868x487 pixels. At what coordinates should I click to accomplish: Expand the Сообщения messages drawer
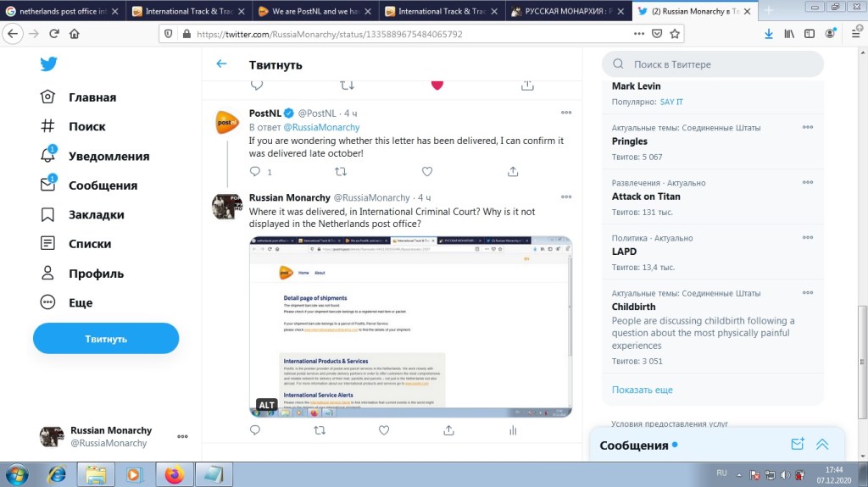822,445
